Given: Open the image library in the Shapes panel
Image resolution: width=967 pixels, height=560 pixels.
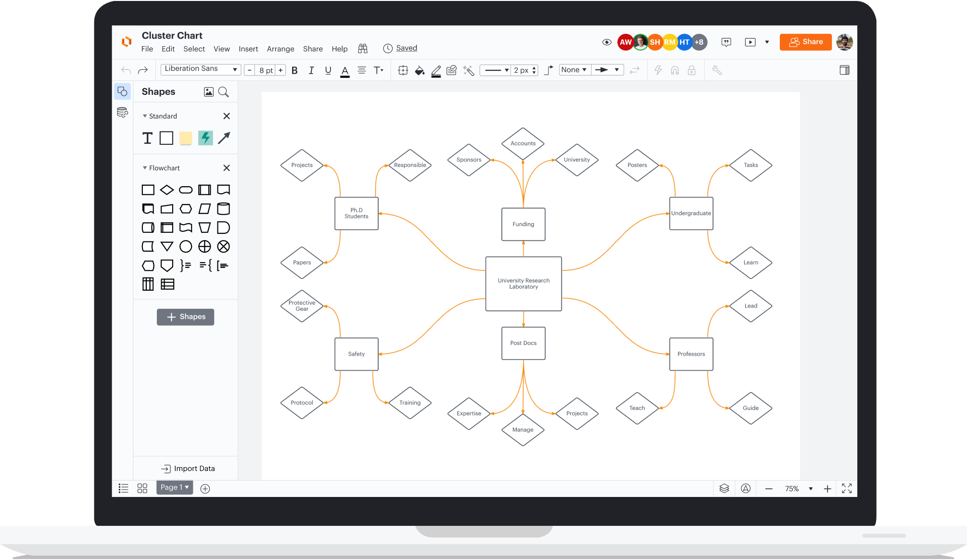Looking at the screenshot, I should (x=208, y=91).
